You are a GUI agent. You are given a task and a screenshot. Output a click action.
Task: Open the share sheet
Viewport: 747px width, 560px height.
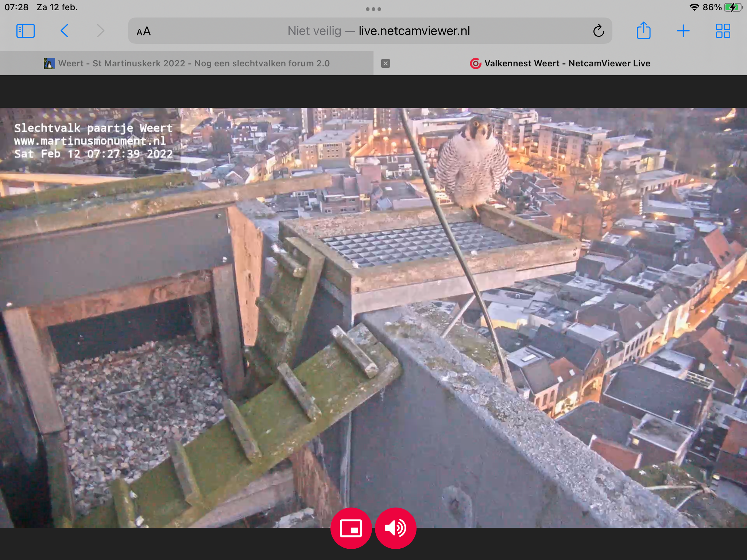point(643,30)
